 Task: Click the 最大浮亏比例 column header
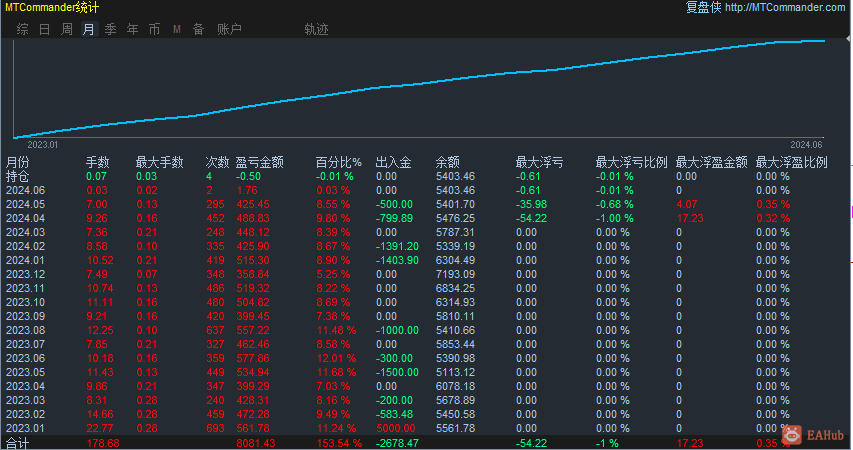pyautogui.click(x=631, y=162)
